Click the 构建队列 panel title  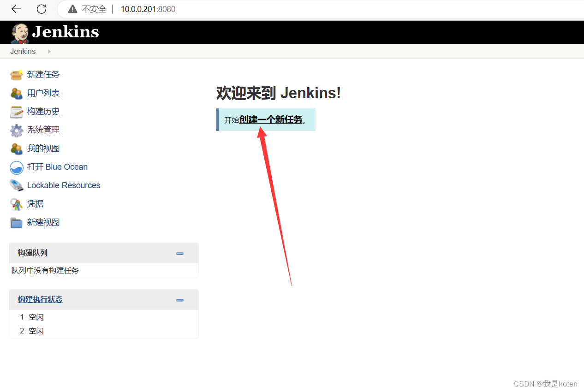[x=32, y=253]
